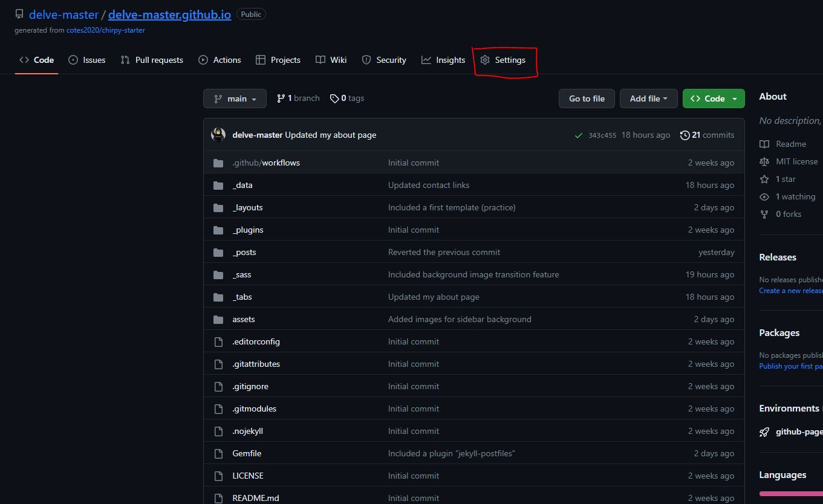The width and height of the screenshot is (823, 504).
Task: Go to the Pull requests tab
Action: pyautogui.click(x=152, y=60)
